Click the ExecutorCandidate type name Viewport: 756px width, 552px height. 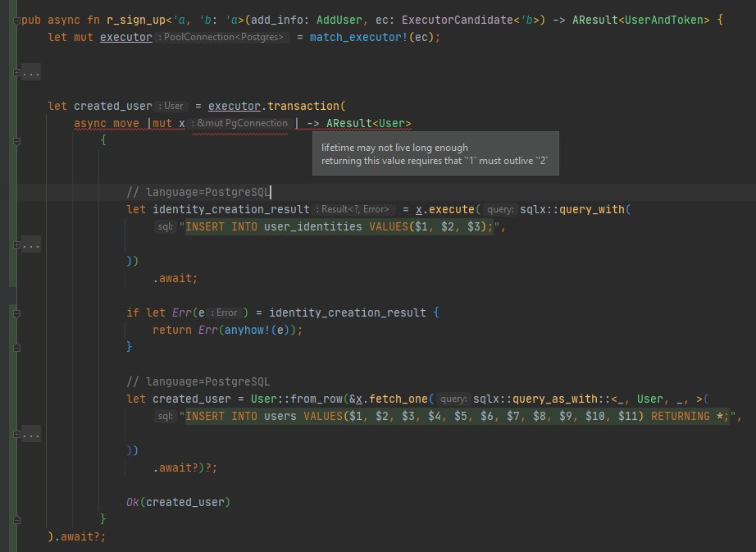457,21
